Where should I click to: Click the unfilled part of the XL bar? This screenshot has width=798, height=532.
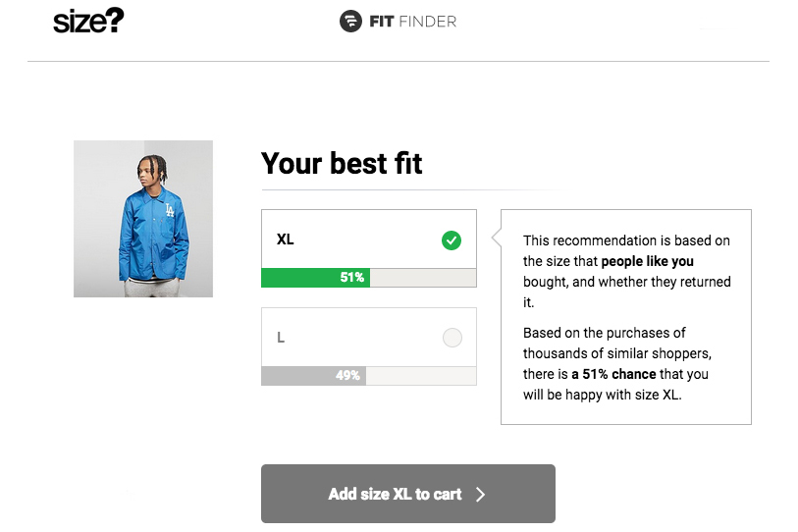point(422,278)
